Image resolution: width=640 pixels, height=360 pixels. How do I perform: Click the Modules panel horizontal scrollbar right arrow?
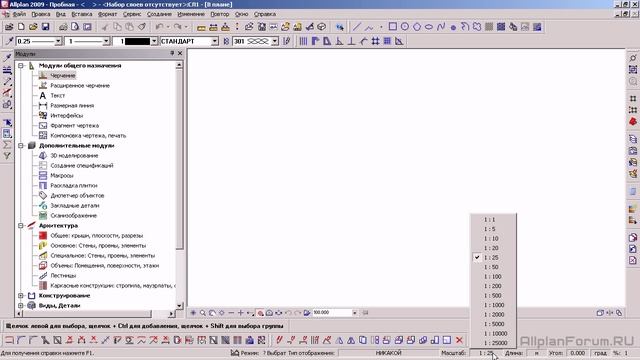tap(171, 313)
